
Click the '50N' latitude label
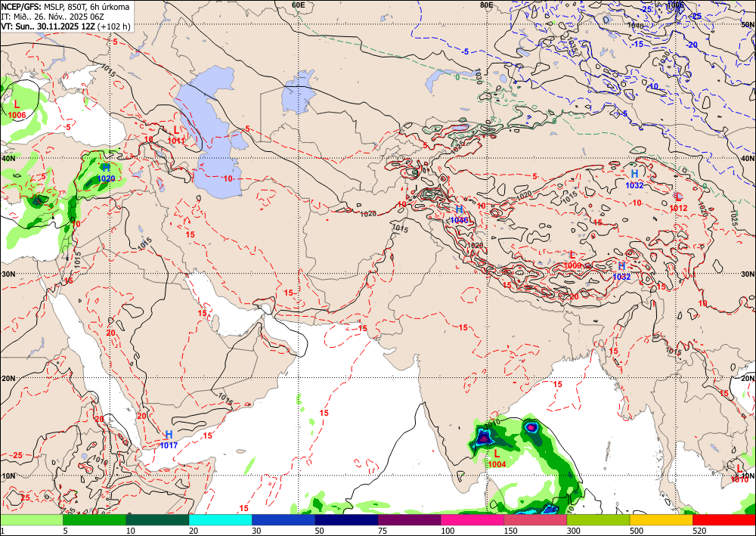[748, 24]
